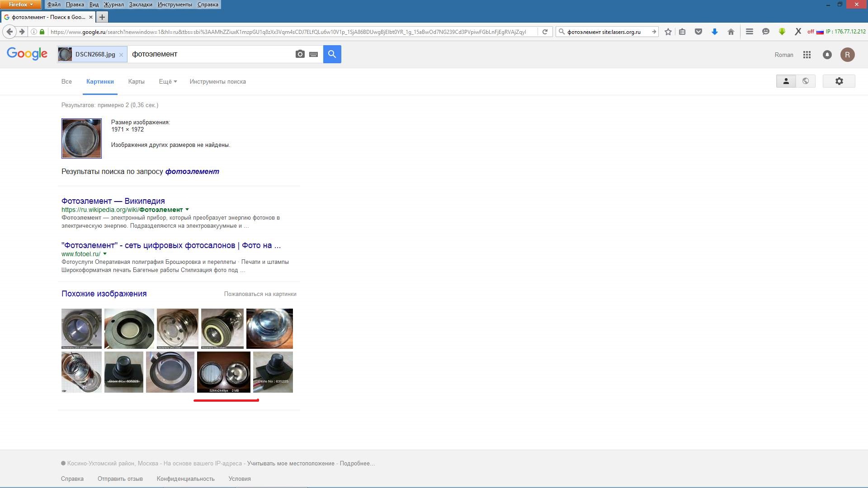The width and height of the screenshot is (868, 488).
Task: Open the Firefox hamburger menu
Action: point(749,32)
